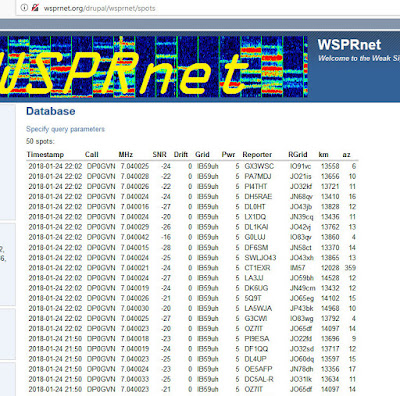Select reporter LA5WJA cell
Viewport: 400px width, 396px height.
click(x=258, y=308)
